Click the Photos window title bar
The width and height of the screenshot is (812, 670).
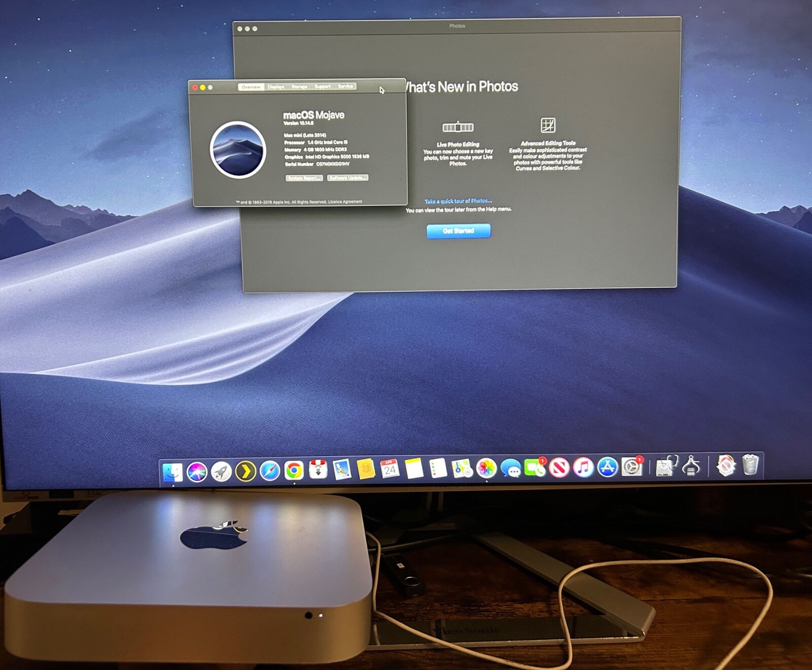457,26
